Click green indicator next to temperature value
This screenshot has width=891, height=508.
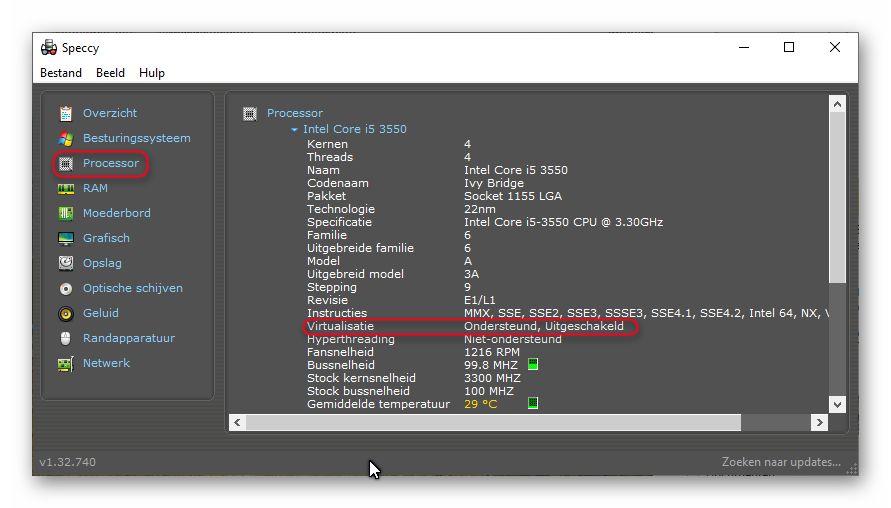click(533, 403)
